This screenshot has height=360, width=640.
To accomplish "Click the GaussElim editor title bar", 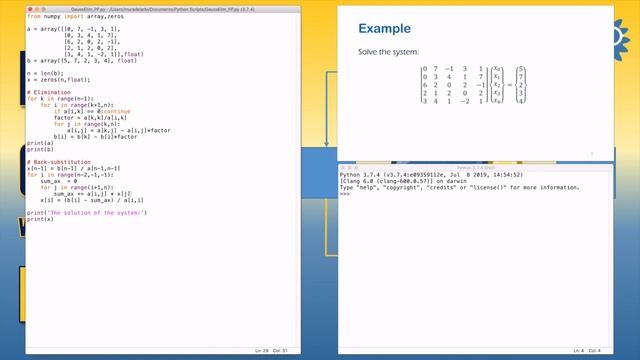I will coord(163,9).
